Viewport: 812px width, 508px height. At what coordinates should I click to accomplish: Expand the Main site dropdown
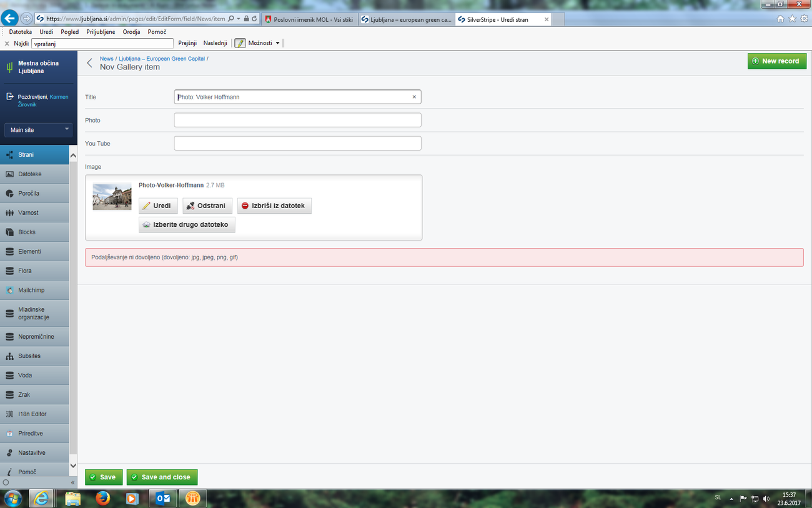38,130
